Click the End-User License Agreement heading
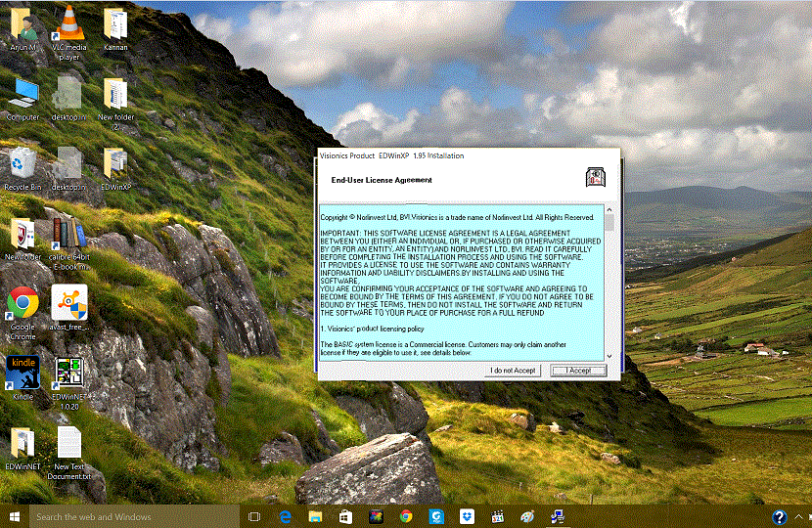 382,180
